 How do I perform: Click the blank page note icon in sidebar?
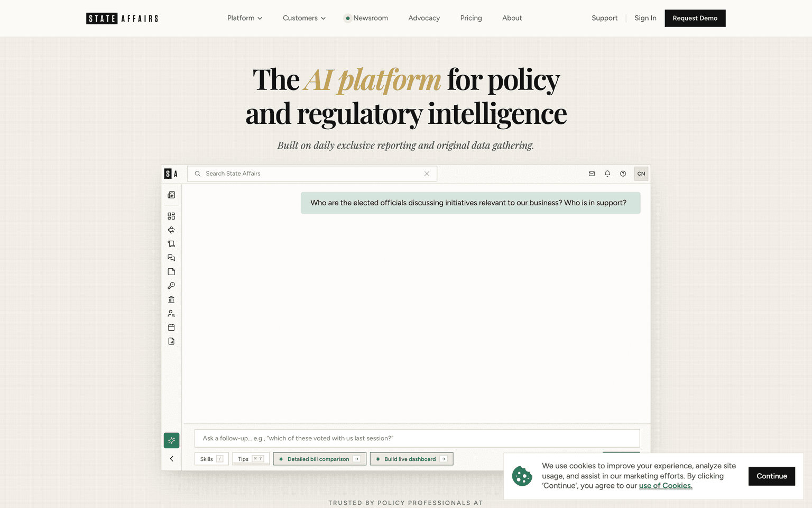pyautogui.click(x=171, y=272)
